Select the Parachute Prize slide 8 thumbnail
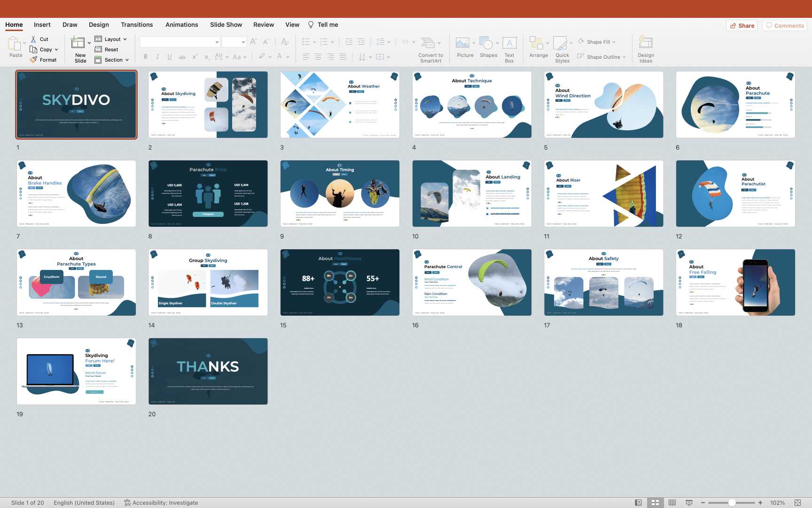 click(x=208, y=193)
